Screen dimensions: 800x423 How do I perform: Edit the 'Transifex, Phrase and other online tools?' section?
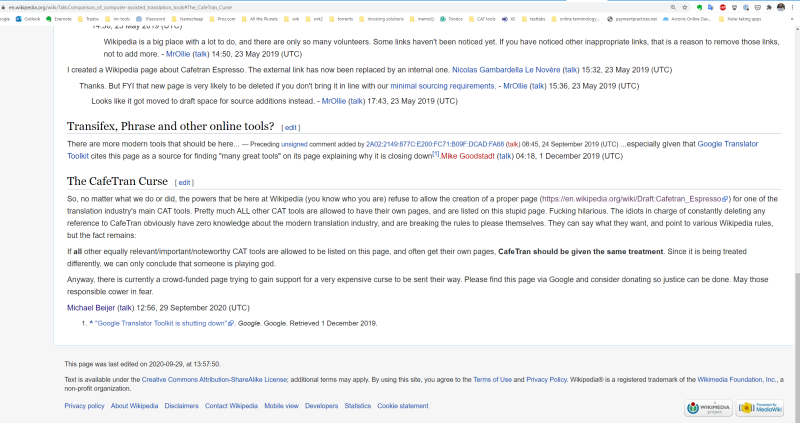tap(291, 128)
